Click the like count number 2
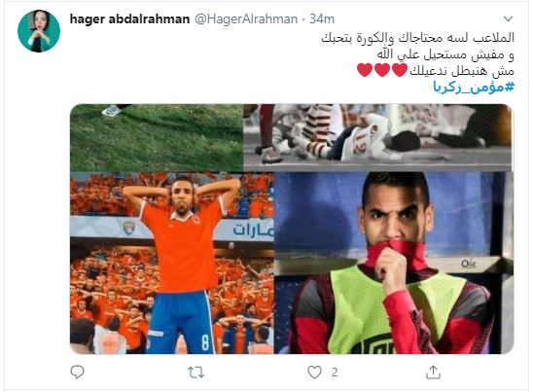 pos(335,373)
